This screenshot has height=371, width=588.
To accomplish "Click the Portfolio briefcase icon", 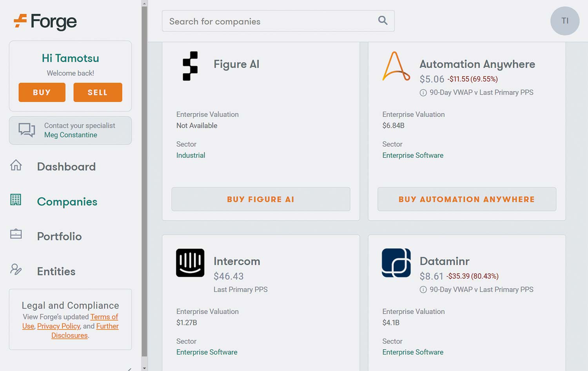I will click(16, 234).
